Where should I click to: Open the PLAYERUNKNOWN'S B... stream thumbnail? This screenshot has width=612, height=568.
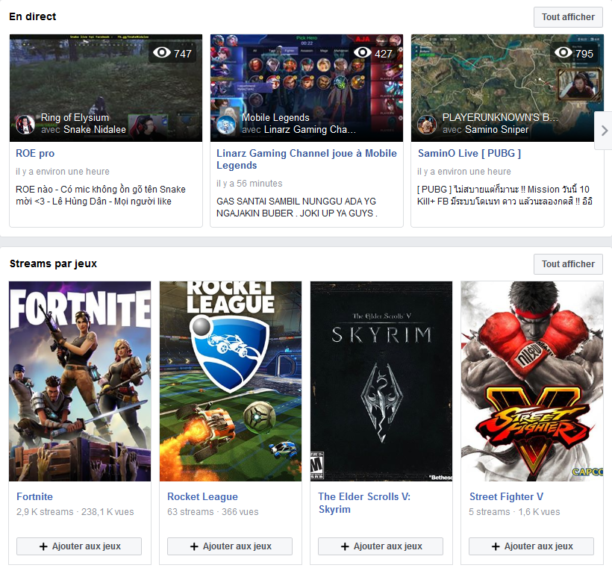point(507,88)
